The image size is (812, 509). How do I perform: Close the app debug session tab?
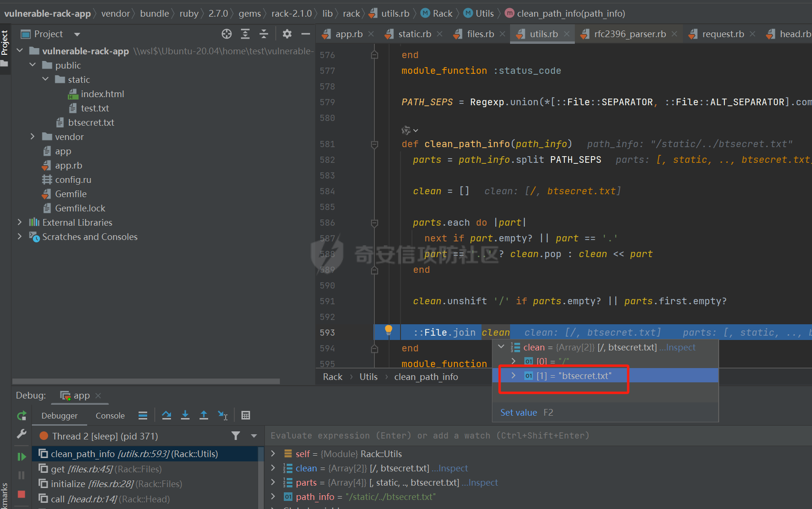point(98,396)
